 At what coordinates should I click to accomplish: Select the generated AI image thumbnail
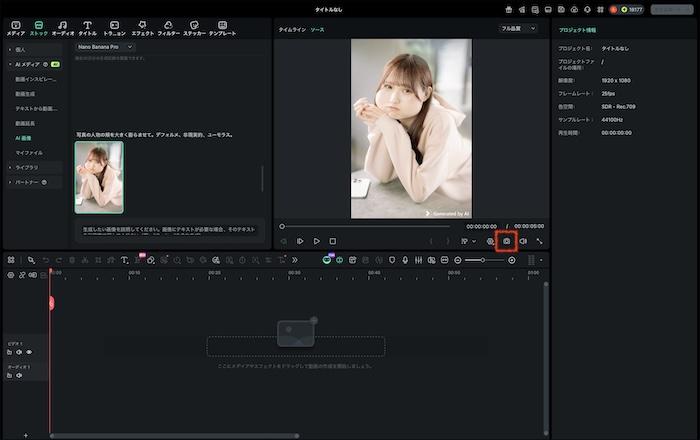coord(99,177)
